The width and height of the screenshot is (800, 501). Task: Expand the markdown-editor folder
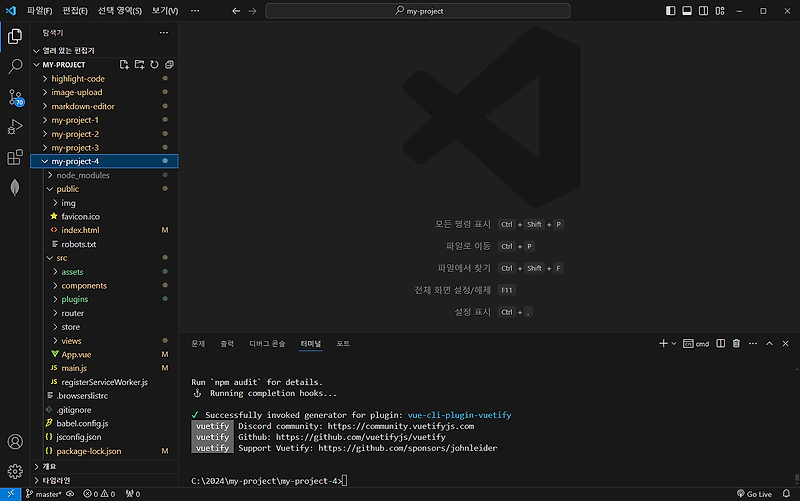104,106
